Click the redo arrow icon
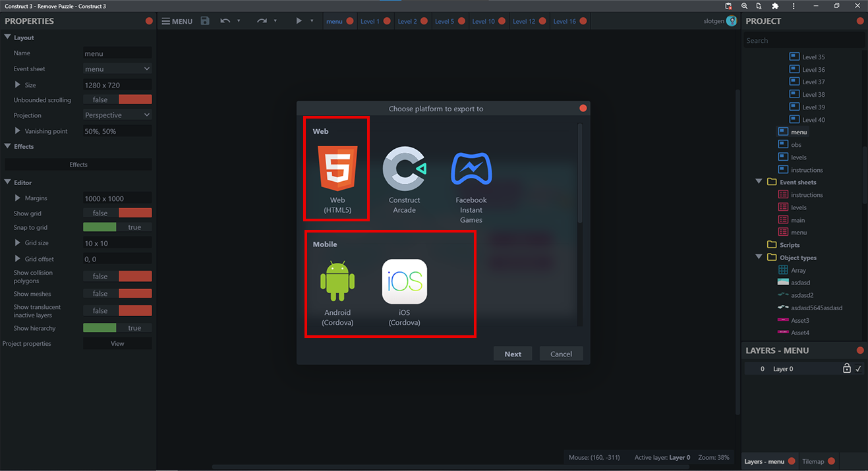Image resolution: width=868 pixels, height=471 pixels. 262,21
